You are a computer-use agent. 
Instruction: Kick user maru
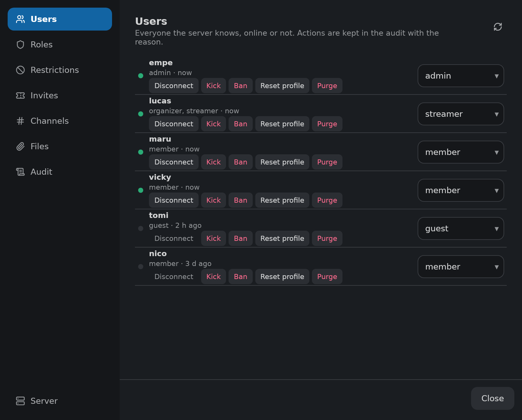coord(213,162)
